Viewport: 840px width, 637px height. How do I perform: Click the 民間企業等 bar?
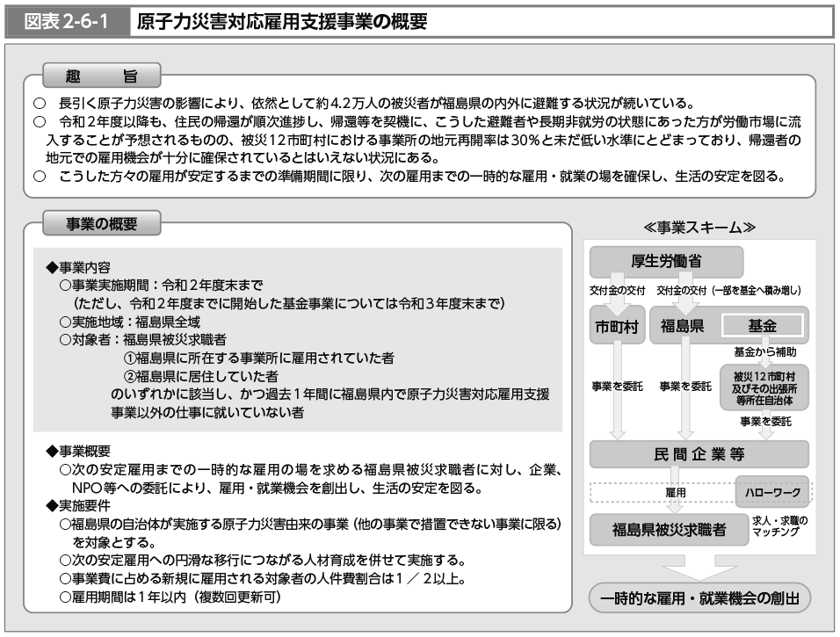tap(699, 453)
